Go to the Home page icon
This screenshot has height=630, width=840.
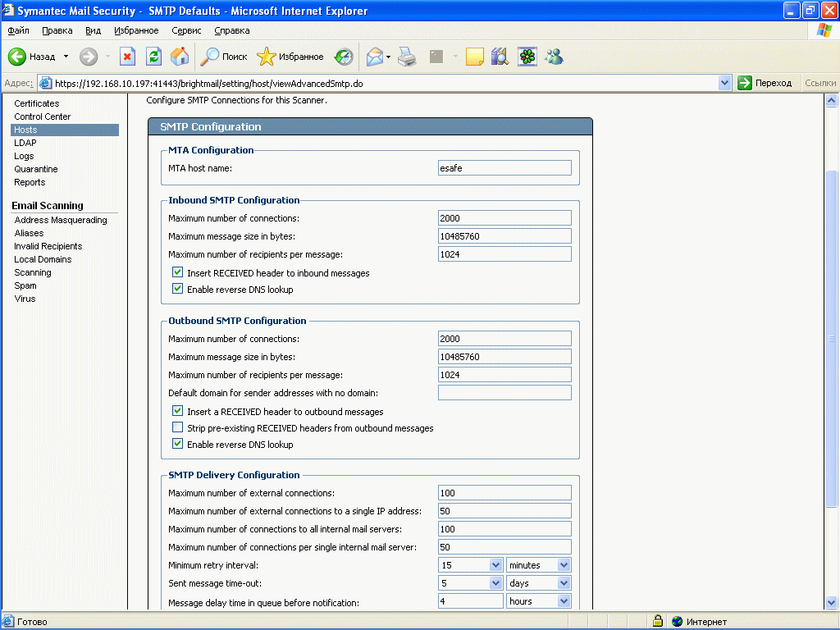coord(179,57)
